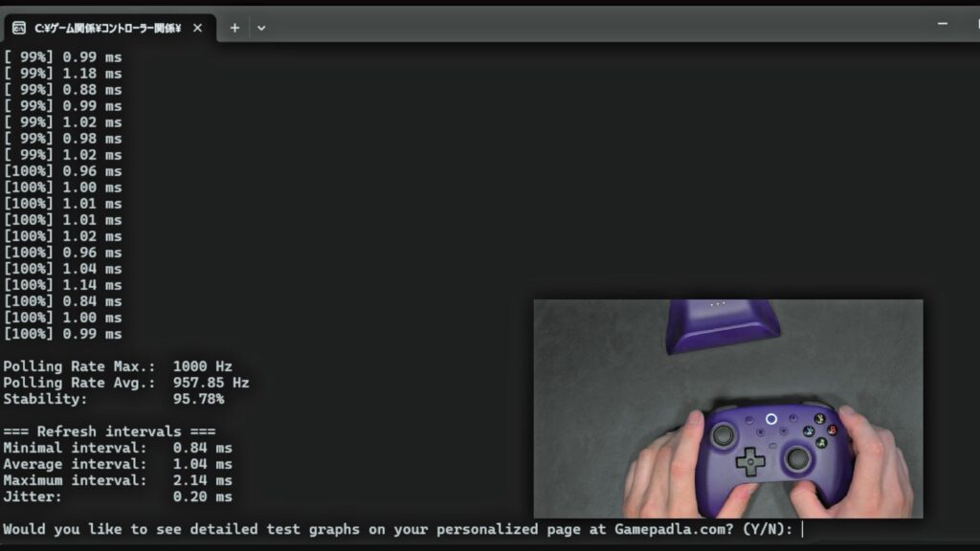Click the '[100%] 0.99 ms' line
The image size is (980, 551).
click(x=62, y=334)
